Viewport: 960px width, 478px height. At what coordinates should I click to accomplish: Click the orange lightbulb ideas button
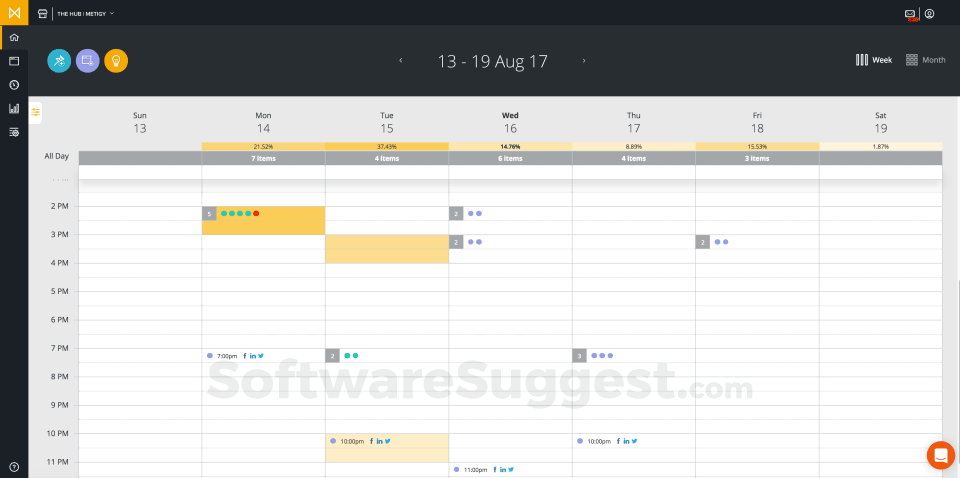click(116, 60)
